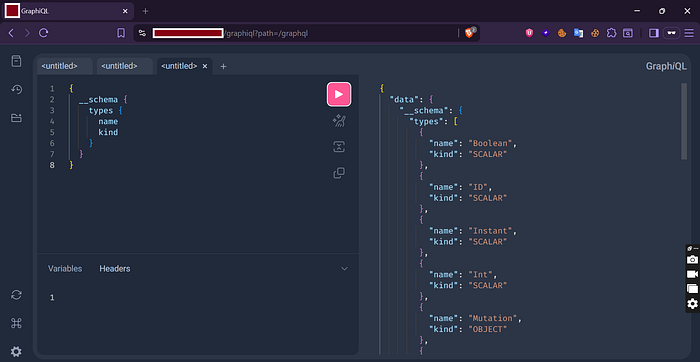Screen dimensions: 700x362
Task: Re-fetch the GraphQL schema
Action: point(17,295)
